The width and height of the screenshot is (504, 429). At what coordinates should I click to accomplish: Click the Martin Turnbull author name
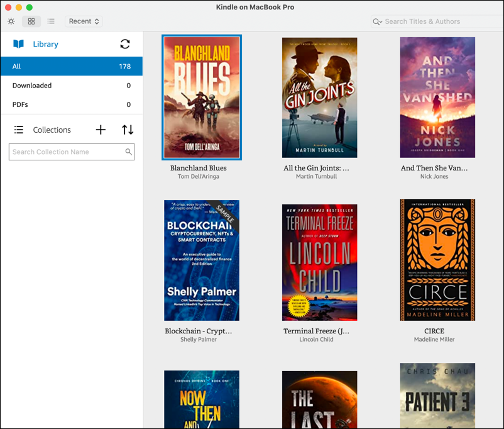point(316,176)
